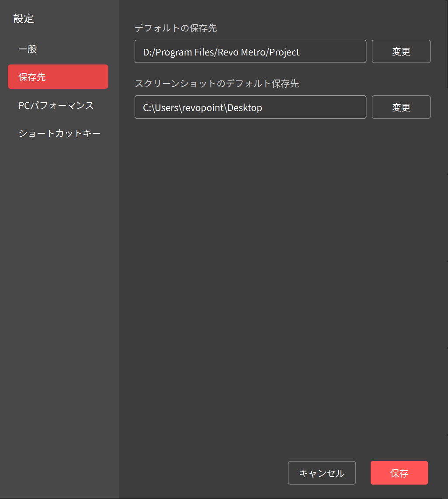Click the screenshot save path field
The height and width of the screenshot is (499, 448).
tap(250, 107)
